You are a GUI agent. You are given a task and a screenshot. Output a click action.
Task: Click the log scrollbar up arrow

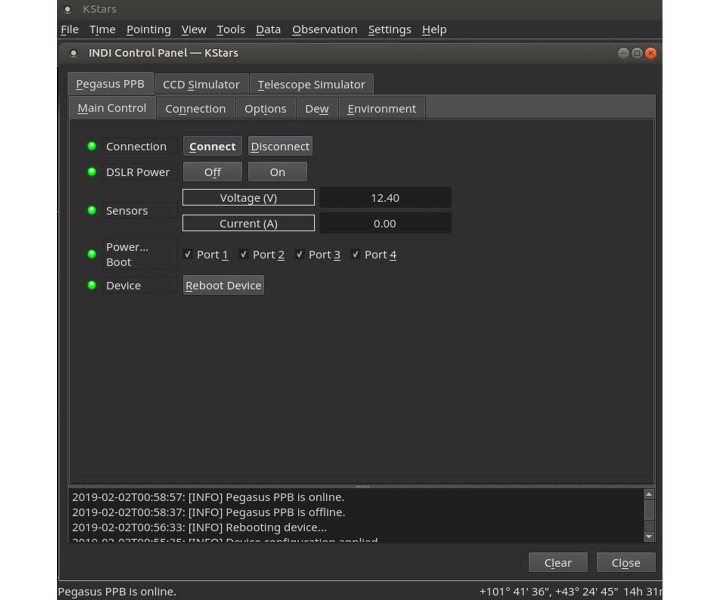(649, 494)
